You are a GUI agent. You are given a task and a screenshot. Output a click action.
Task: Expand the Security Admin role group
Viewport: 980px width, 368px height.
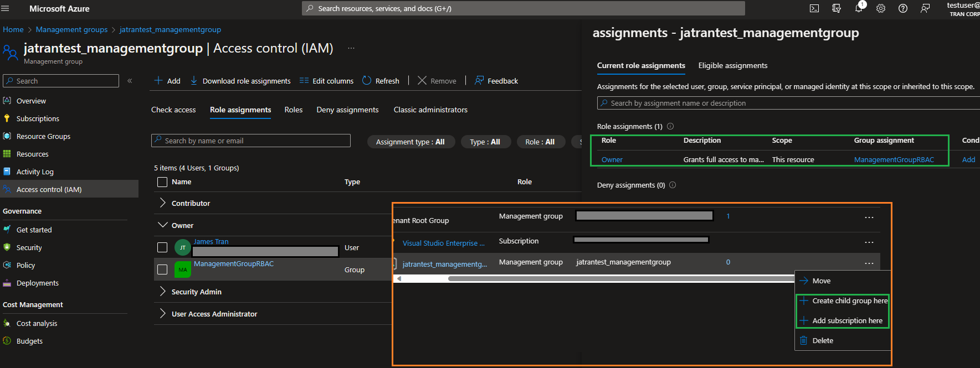coord(162,292)
